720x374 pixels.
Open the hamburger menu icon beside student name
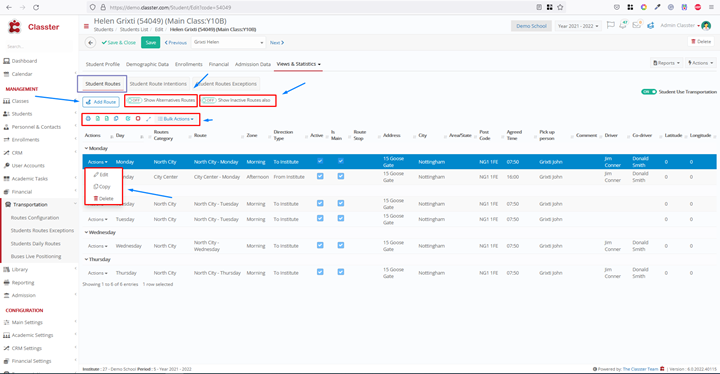86,26
